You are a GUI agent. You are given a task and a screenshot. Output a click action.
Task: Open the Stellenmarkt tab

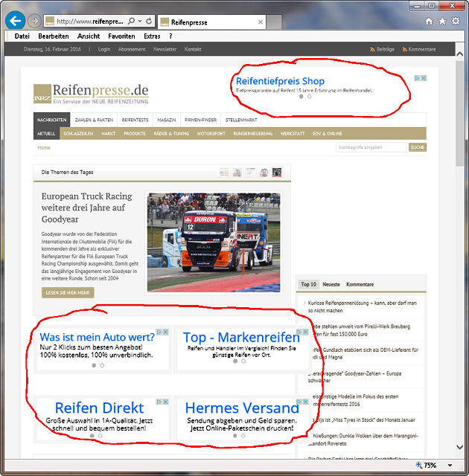click(x=241, y=120)
